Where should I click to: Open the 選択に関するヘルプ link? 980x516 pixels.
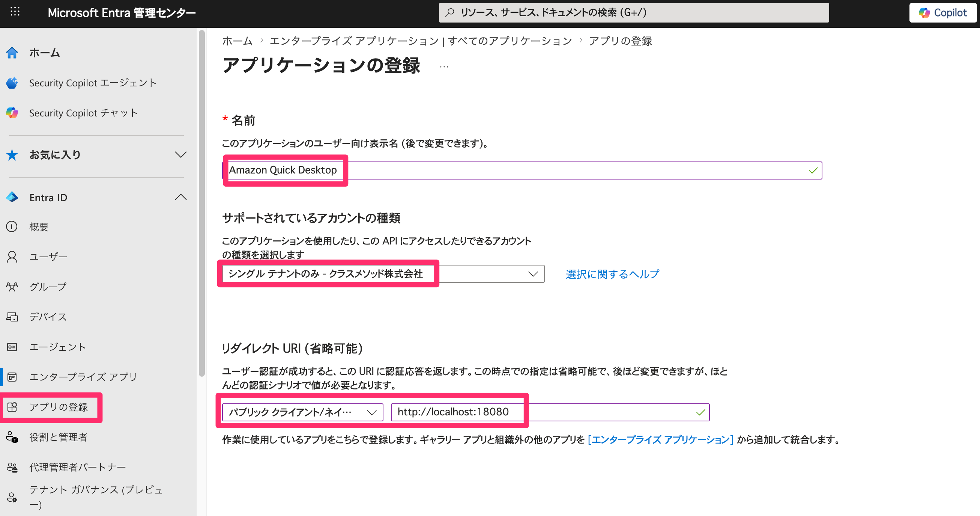612,274
